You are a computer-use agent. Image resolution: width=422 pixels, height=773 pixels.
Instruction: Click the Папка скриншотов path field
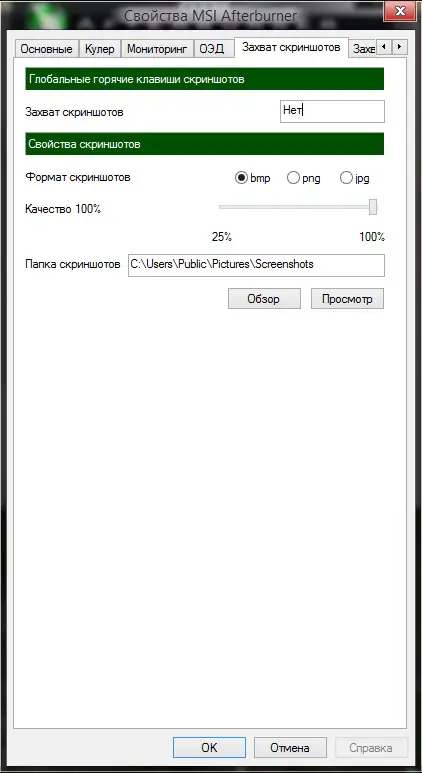256,265
